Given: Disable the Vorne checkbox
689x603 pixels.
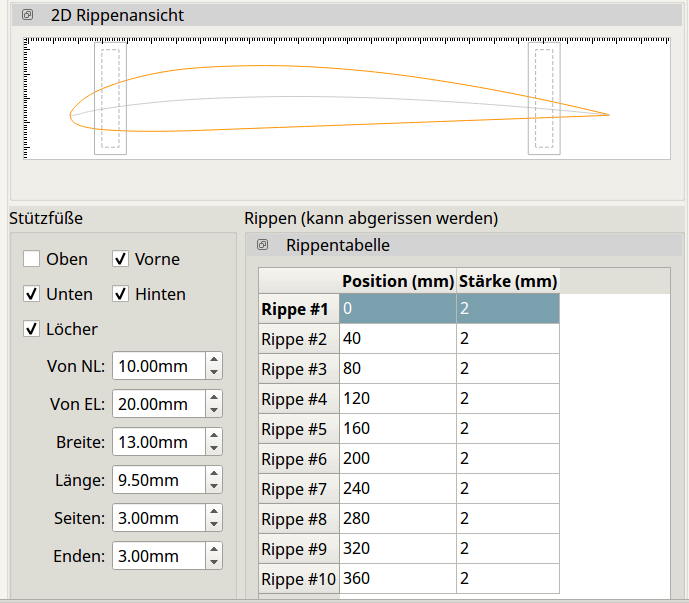Looking at the screenshot, I should [x=121, y=259].
